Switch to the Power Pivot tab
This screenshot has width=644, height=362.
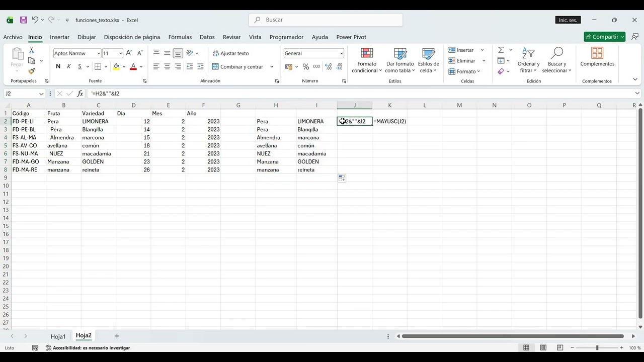click(x=351, y=37)
